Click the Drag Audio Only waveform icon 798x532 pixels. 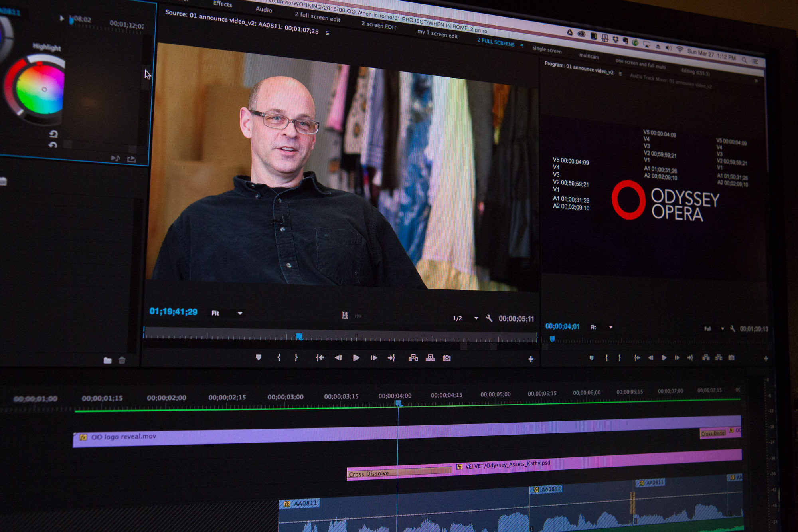pos(358,316)
